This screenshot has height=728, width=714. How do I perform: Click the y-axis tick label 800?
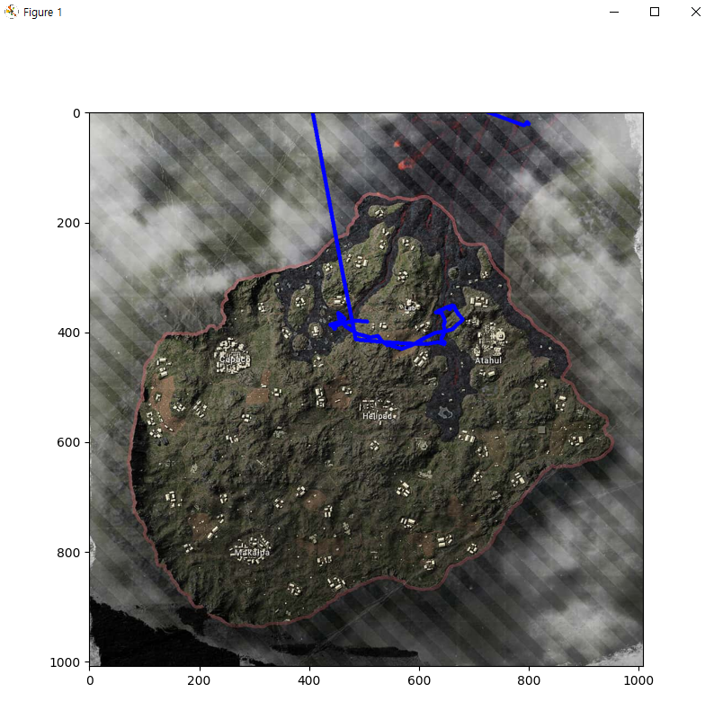click(68, 553)
